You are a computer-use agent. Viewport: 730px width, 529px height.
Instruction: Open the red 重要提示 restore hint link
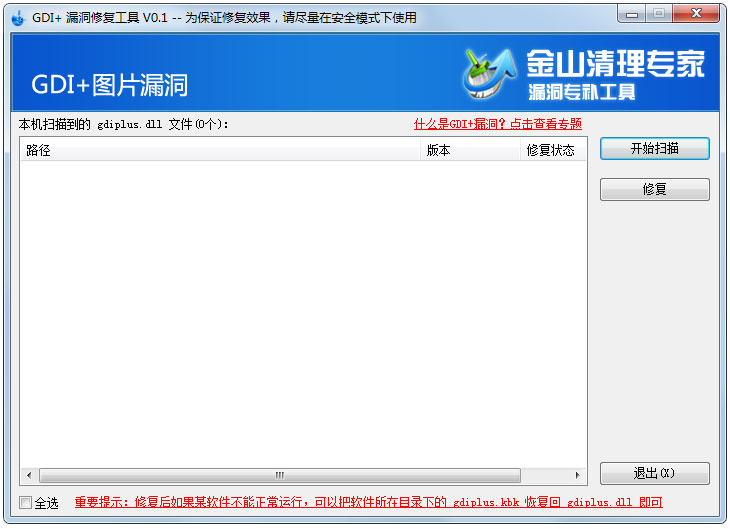pyautogui.click(x=368, y=502)
